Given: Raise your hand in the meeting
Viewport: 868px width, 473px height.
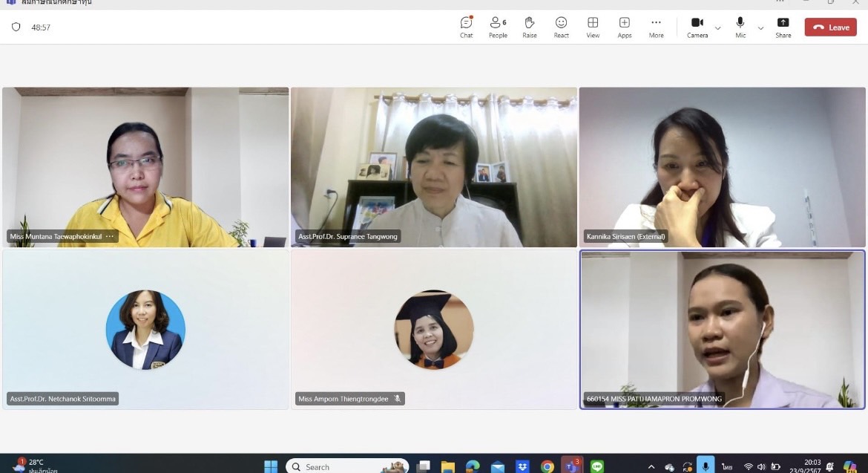Looking at the screenshot, I should (530, 27).
